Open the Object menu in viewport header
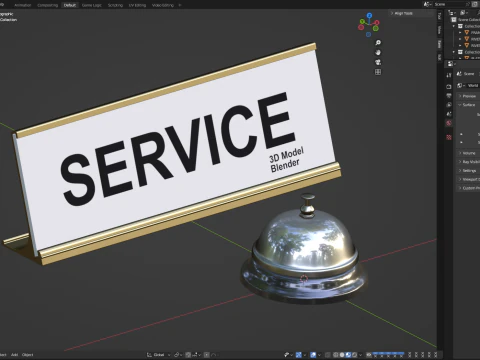This screenshot has height=360, width=480. click(27, 355)
